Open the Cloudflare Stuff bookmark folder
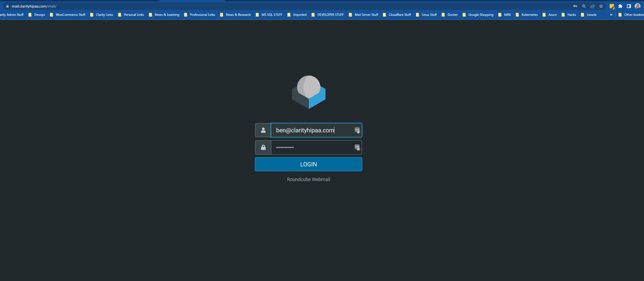The image size is (644, 281). click(397, 15)
